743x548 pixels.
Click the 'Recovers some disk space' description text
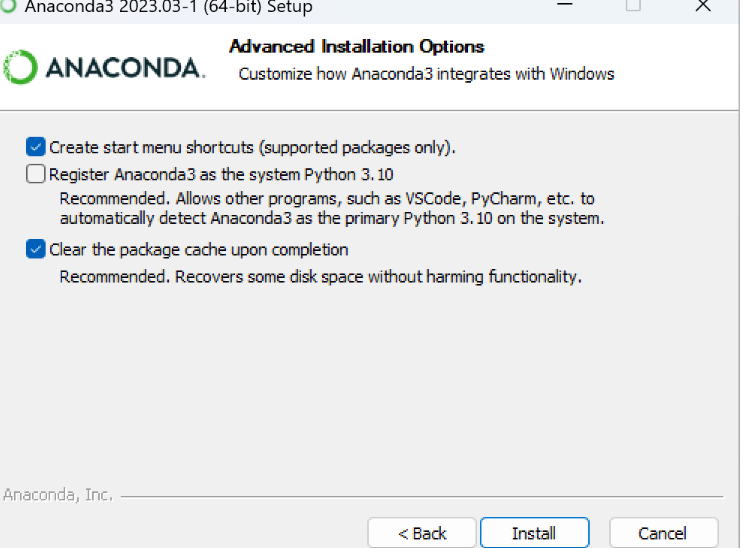(x=320, y=276)
